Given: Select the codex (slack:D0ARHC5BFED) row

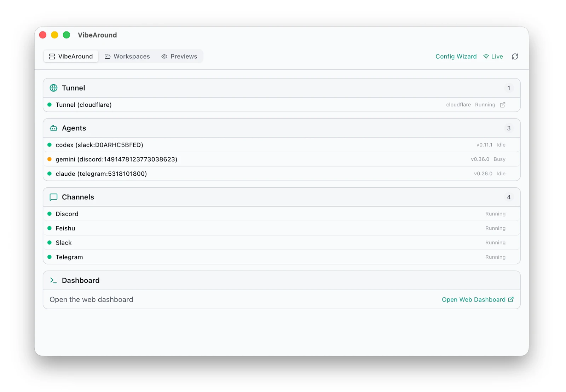Looking at the screenshot, I should [282, 145].
